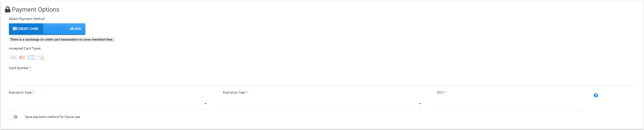
Task: Select the blank middle payment method button
Action: [54, 29]
